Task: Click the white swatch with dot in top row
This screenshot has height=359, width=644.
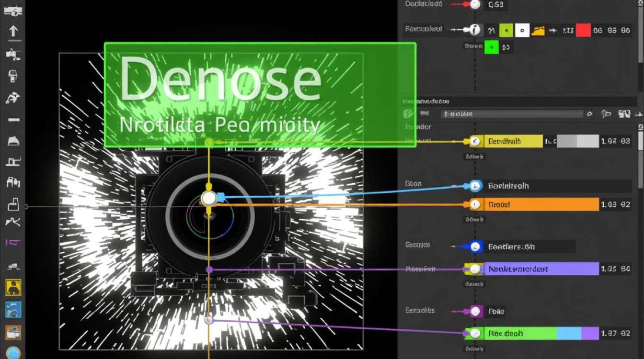Action: click(522, 31)
